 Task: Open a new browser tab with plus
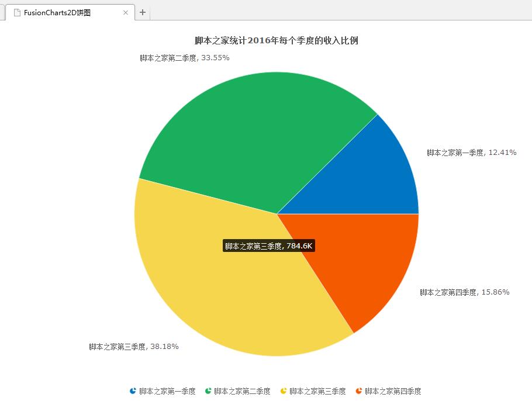point(143,12)
